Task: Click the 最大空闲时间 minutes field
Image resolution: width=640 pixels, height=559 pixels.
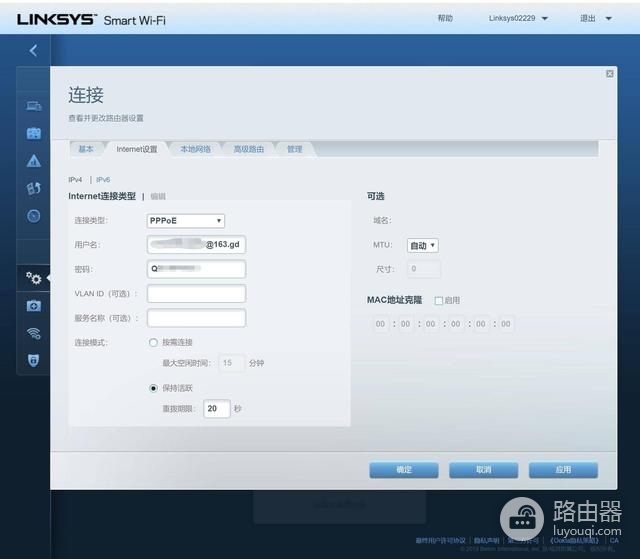Action: [x=232, y=363]
